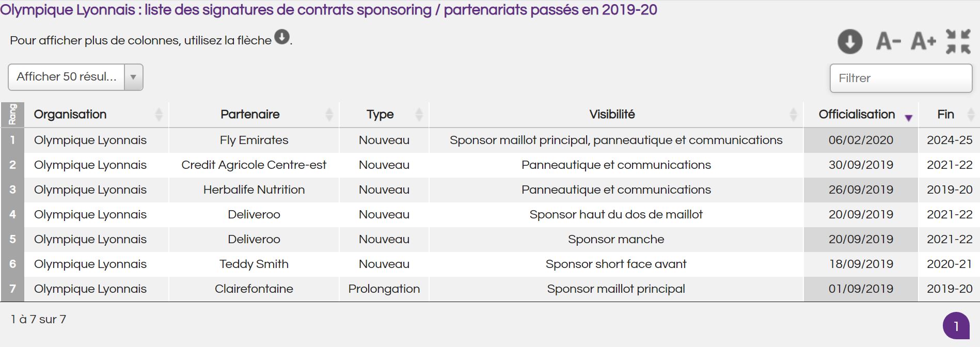Toggle sort on Fin column
This screenshot has width=980, height=347.
coord(971,114)
